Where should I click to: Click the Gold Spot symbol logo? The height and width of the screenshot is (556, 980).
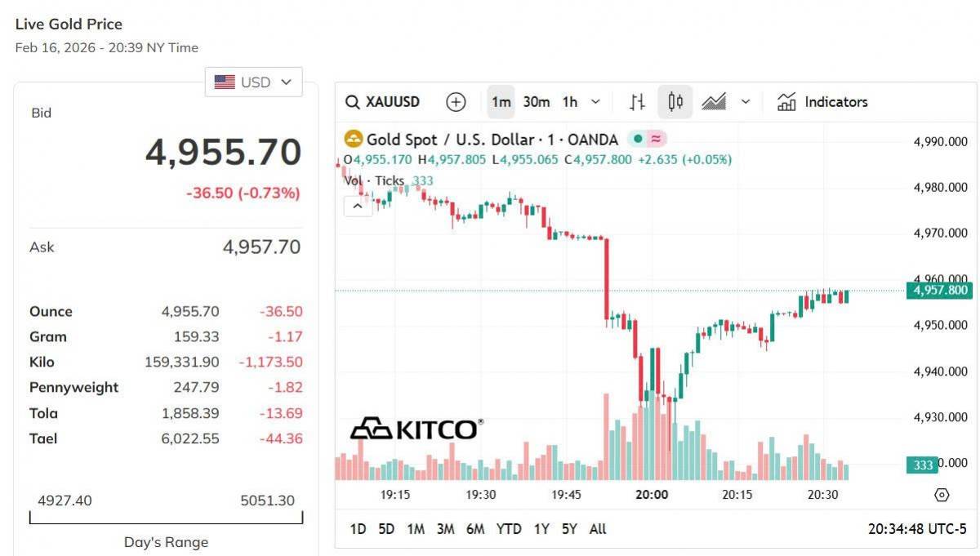point(353,140)
